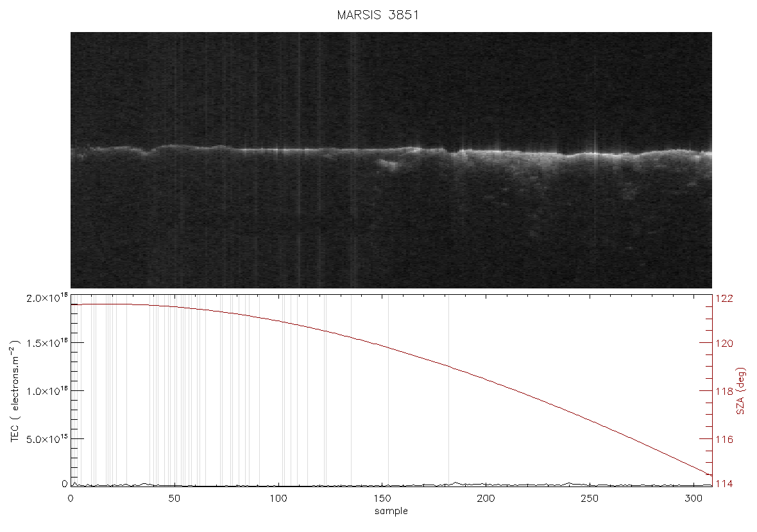The height and width of the screenshot is (532, 757).
Task: Click the 5.0×10^15 TEC tick label
Action: [x=47, y=439]
